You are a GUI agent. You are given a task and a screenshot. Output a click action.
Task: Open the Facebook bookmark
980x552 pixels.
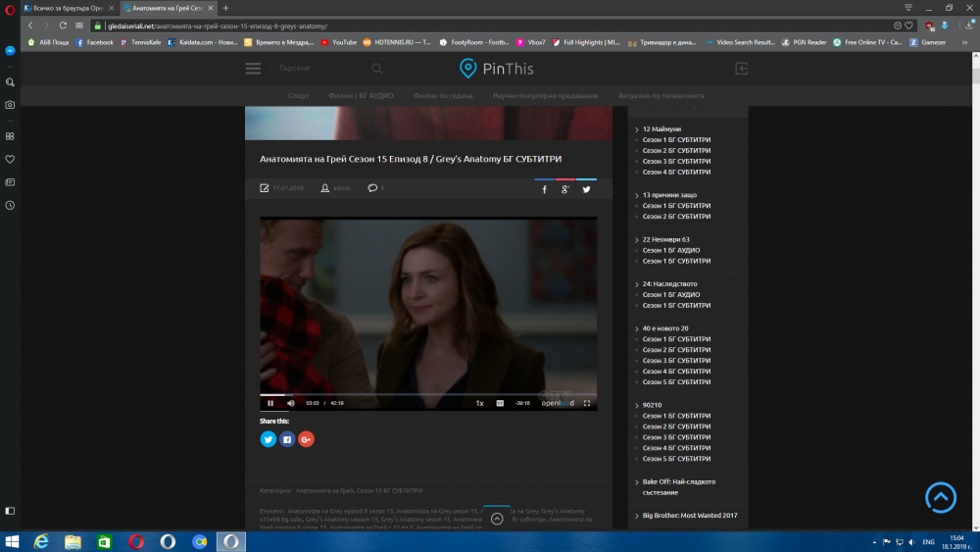coord(94,42)
